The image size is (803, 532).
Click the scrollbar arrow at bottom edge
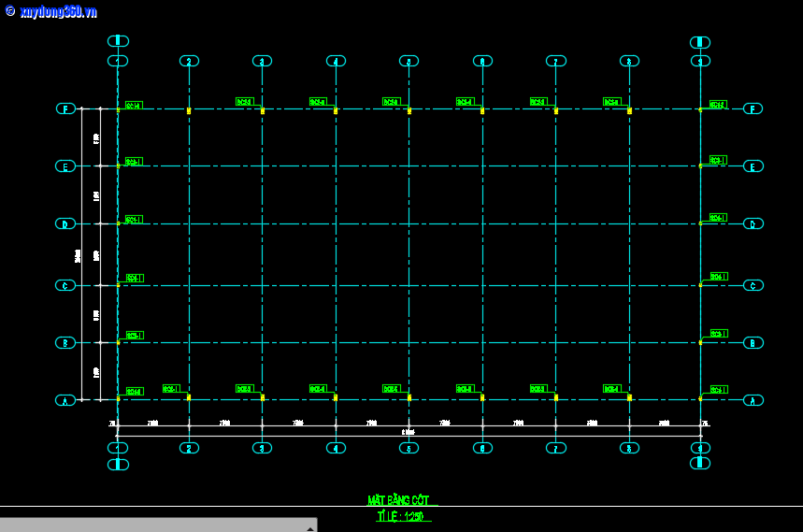[309, 527]
